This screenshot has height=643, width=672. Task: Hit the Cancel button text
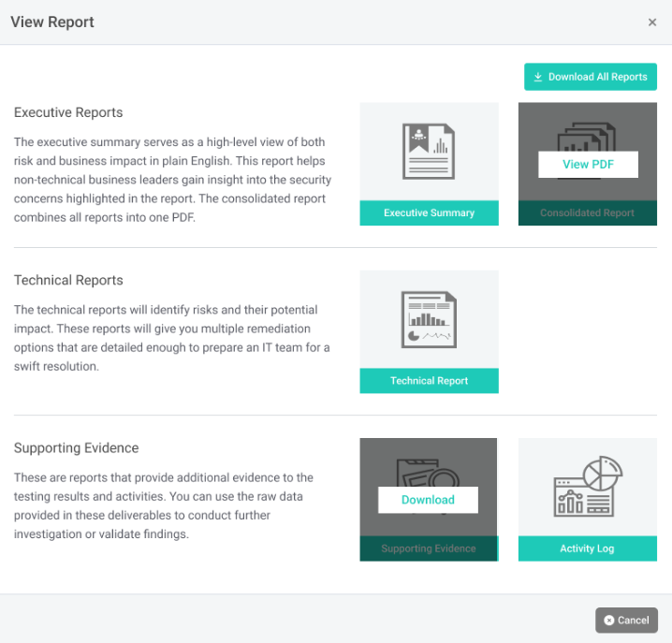[x=634, y=620]
